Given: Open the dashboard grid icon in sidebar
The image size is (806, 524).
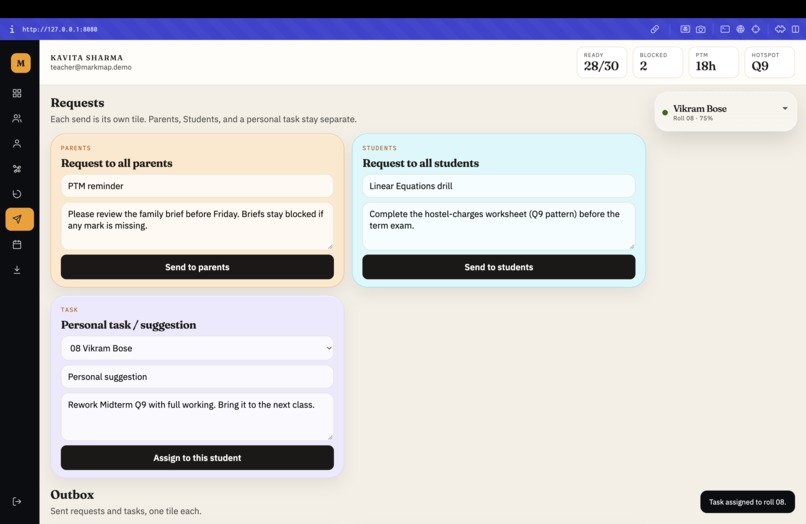Looking at the screenshot, I should pos(17,93).
